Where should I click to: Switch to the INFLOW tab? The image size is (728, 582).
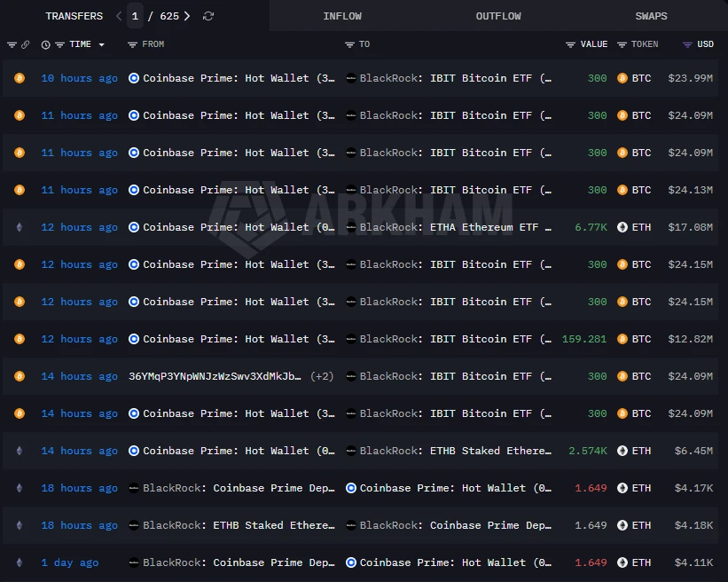[x=342, y=16]
